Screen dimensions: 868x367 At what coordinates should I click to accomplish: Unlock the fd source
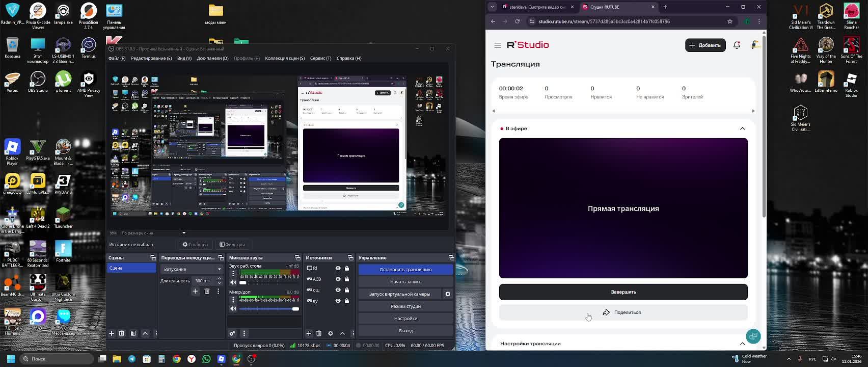[347, 268]
